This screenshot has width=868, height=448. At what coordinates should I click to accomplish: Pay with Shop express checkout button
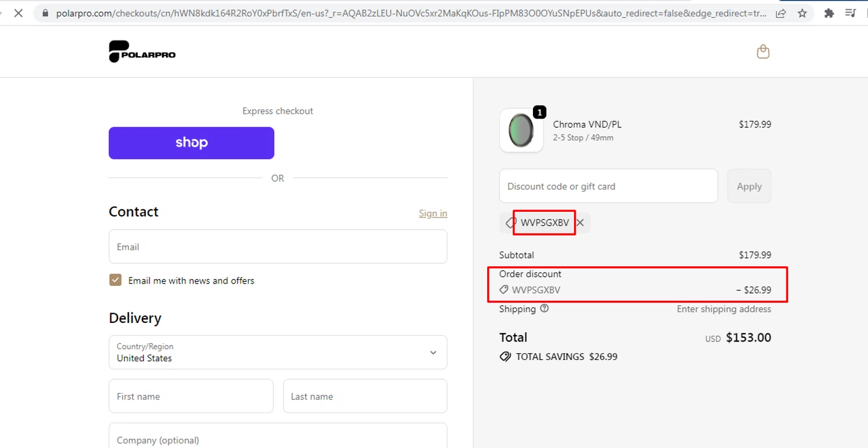[192, 143]
